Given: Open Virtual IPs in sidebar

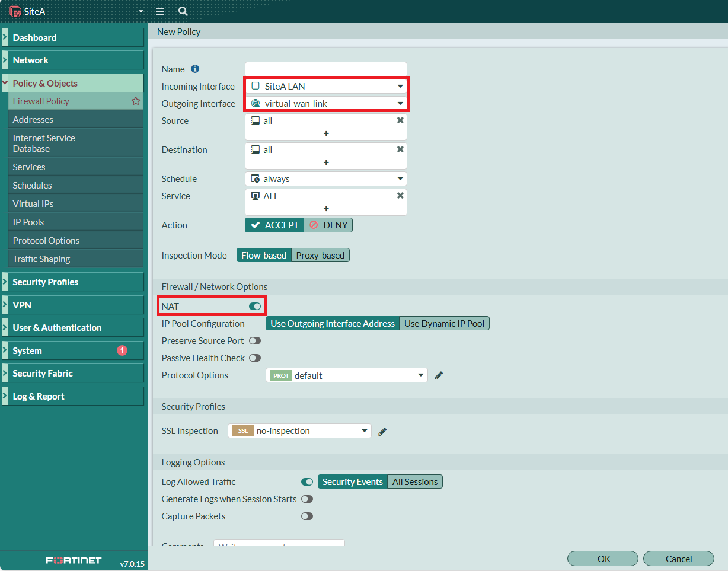Looking at the screenshot, I should coord(76,204).
